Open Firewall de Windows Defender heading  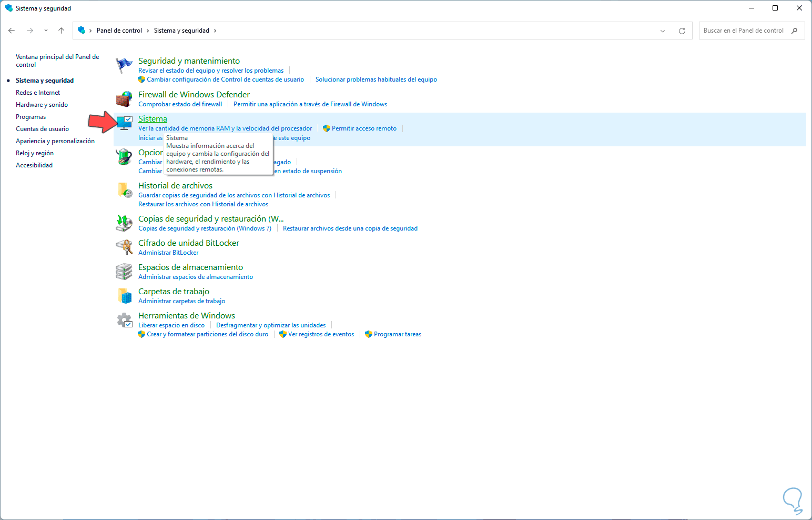pyautogui.click(x=194, y=95)
